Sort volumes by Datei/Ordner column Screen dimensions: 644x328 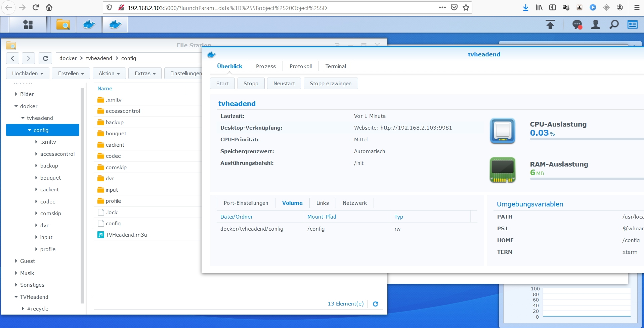click(x=260, y=217)
